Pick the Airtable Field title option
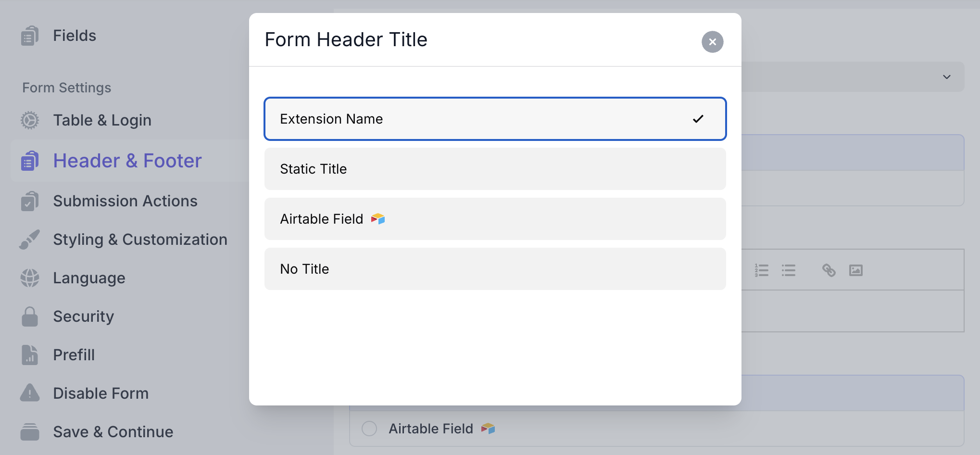 tap(495, 219)
